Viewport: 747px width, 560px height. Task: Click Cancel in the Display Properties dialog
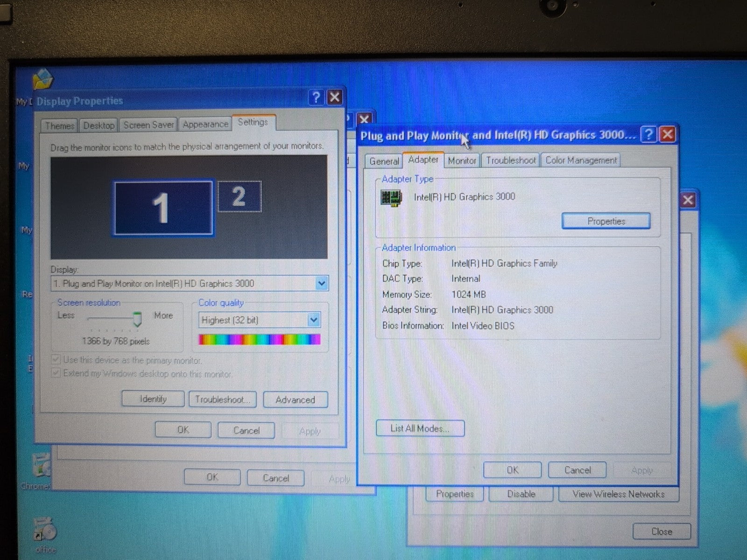(246, 430)
